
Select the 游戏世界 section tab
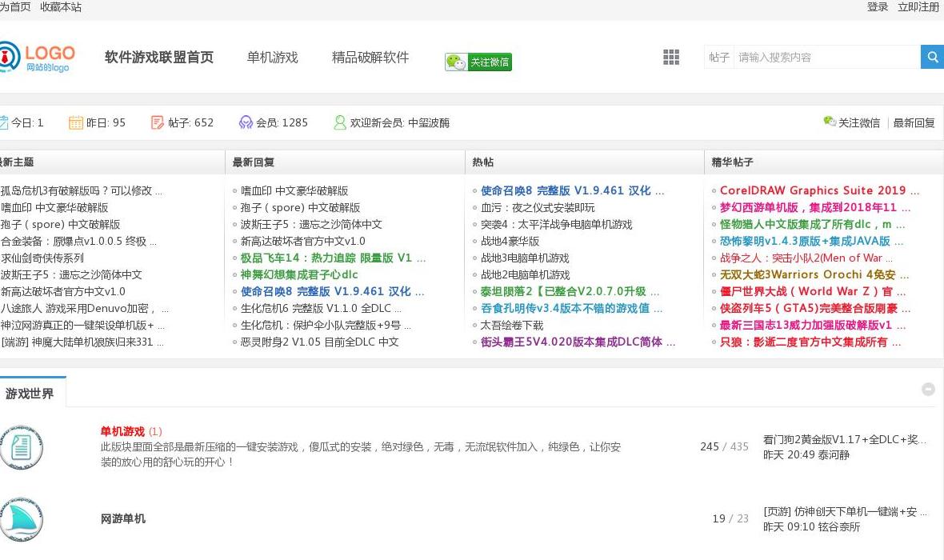(x=30, y=394)
